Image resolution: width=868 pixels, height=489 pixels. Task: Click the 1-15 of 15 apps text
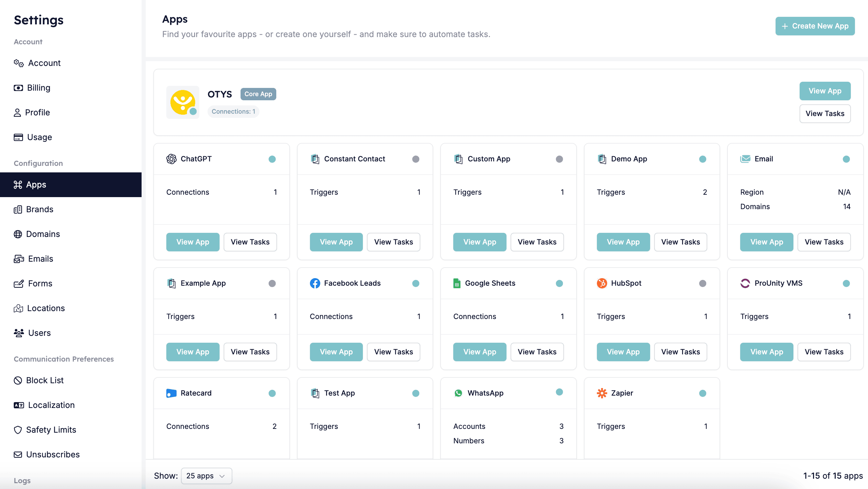point(833,476)
